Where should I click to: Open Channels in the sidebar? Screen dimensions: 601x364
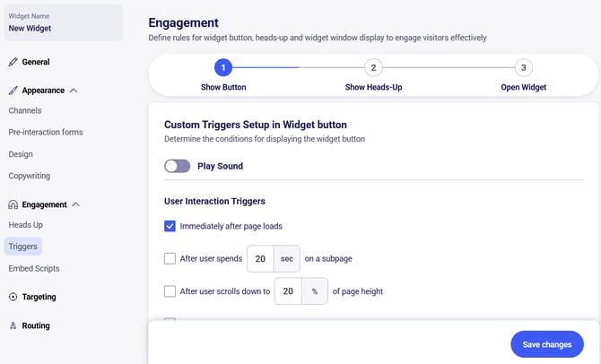[24, 110]
